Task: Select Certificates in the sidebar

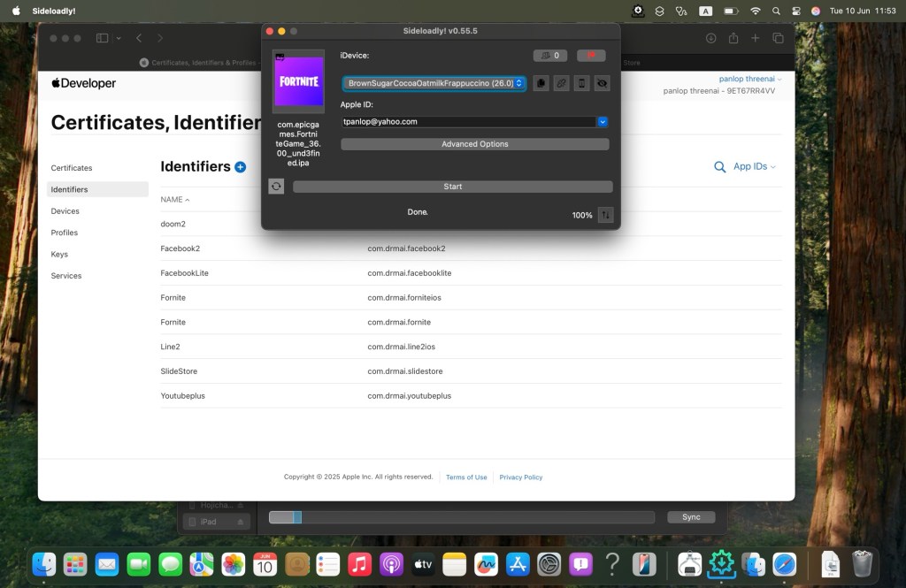Action: [x=72, y=168]
